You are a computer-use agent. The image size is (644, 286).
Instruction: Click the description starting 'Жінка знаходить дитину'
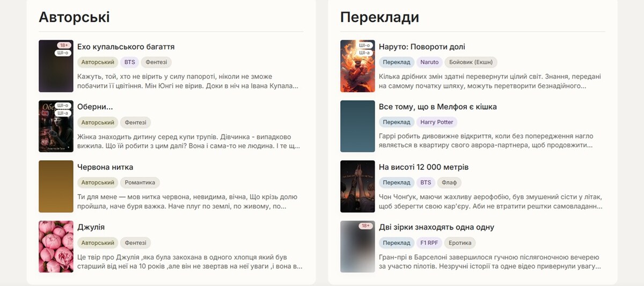[x=188, y=141]
